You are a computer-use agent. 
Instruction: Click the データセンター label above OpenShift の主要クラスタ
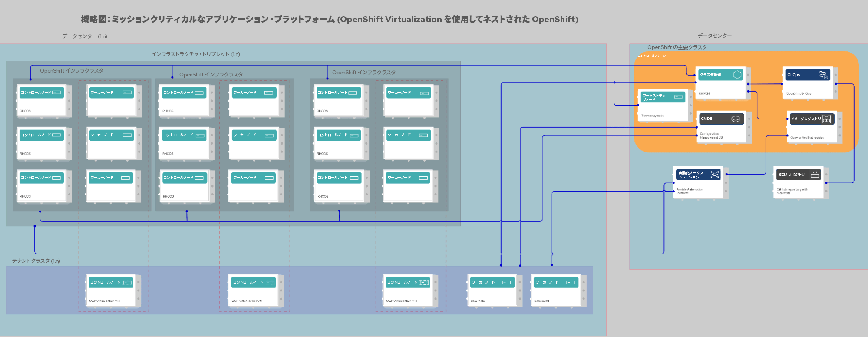pos(715,36)
